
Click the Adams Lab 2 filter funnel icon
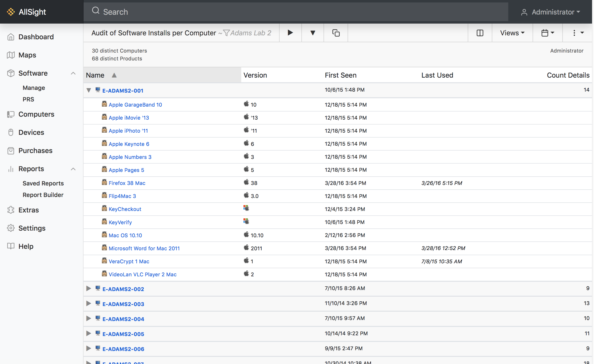coord(226,33)
